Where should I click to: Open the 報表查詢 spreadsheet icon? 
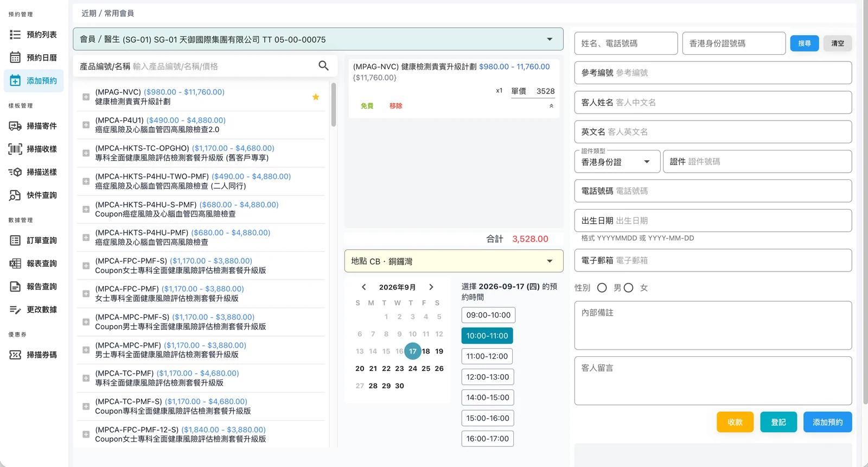[x=15, y=263]
